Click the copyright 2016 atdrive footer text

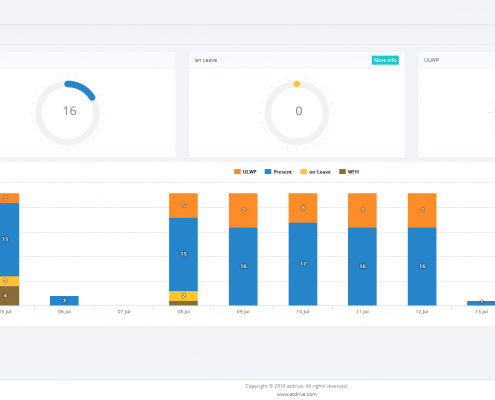coord(297,386)
